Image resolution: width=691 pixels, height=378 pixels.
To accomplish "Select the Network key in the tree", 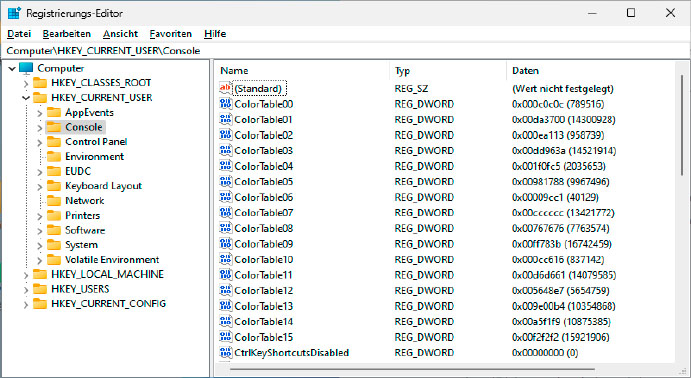I will click(x=85, y=200).
